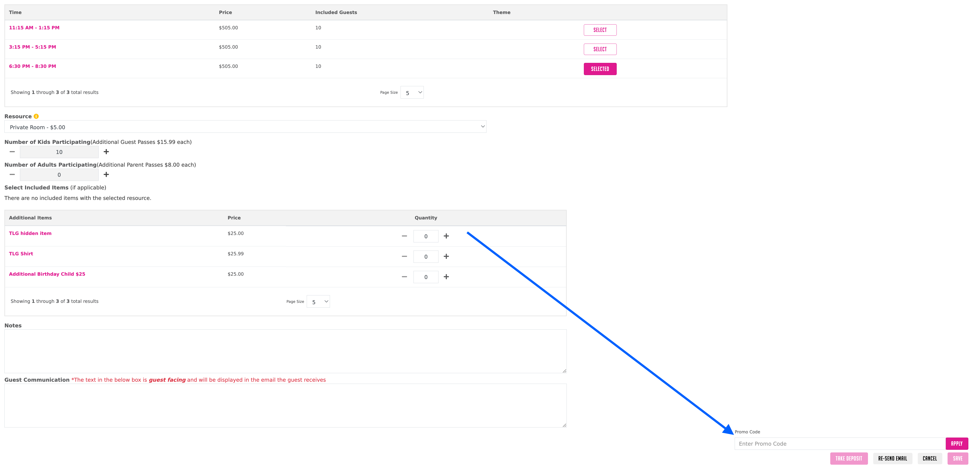
Task: Click the Re-Send Email button
Action: click(x=892, y=458)
